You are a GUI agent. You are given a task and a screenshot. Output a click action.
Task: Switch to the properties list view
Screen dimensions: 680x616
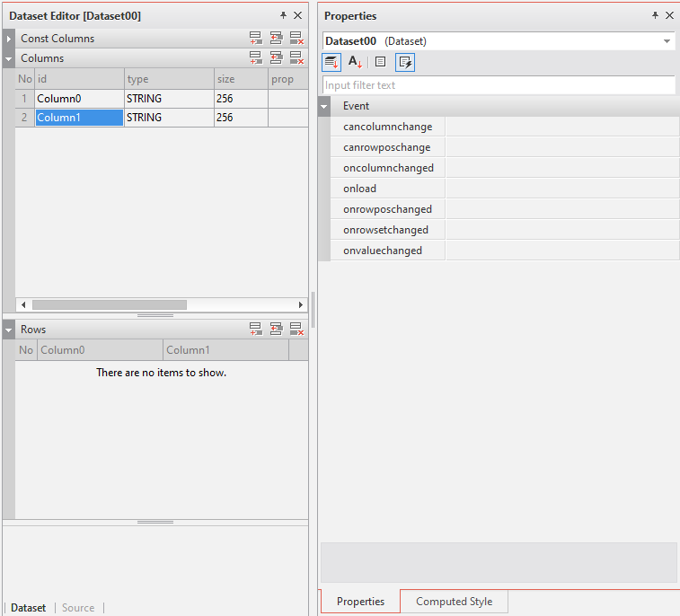click(380, 62)
